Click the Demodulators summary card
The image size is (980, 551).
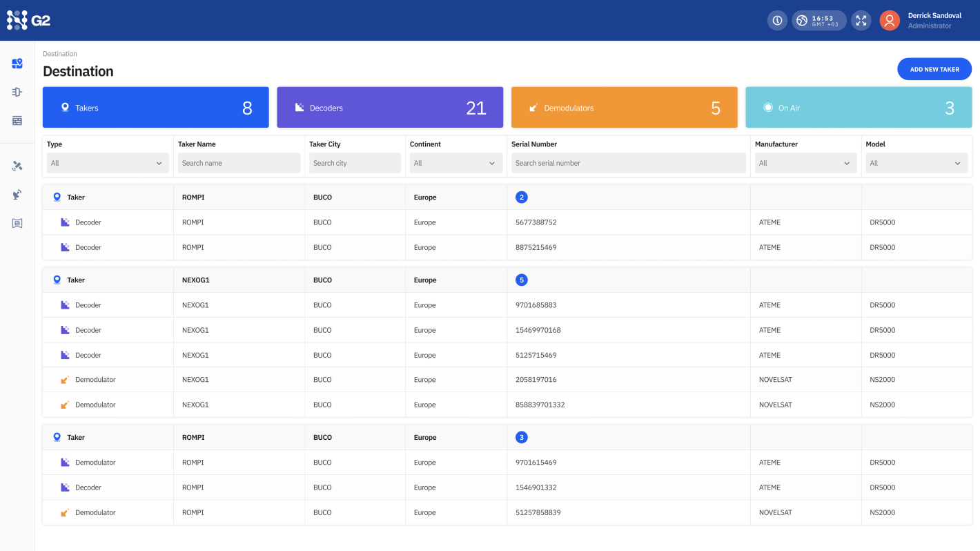pyautogui.click(x=624, y=108)
